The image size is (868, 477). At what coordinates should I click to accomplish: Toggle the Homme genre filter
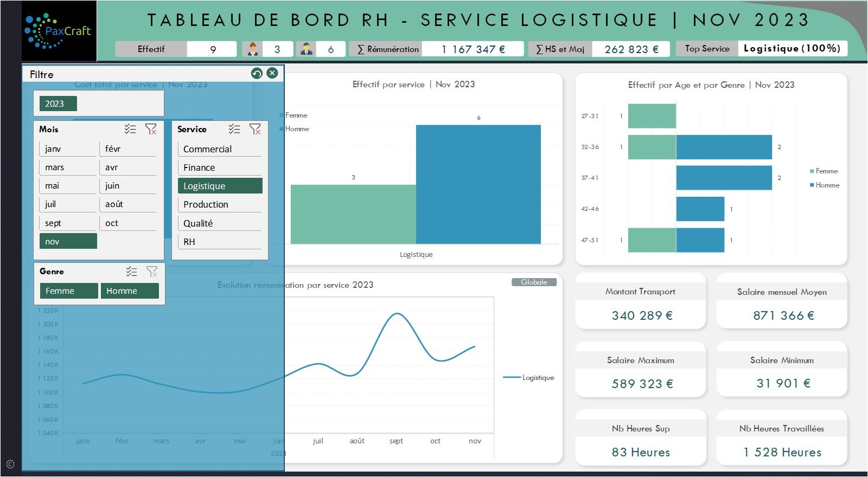pyautogui.click(x=130, y=291)
